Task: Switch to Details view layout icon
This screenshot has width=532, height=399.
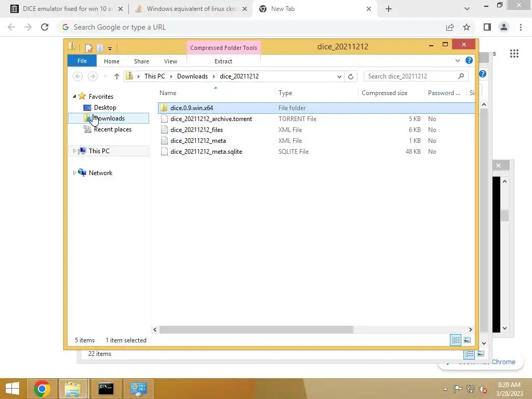Action: pos(455,340)
